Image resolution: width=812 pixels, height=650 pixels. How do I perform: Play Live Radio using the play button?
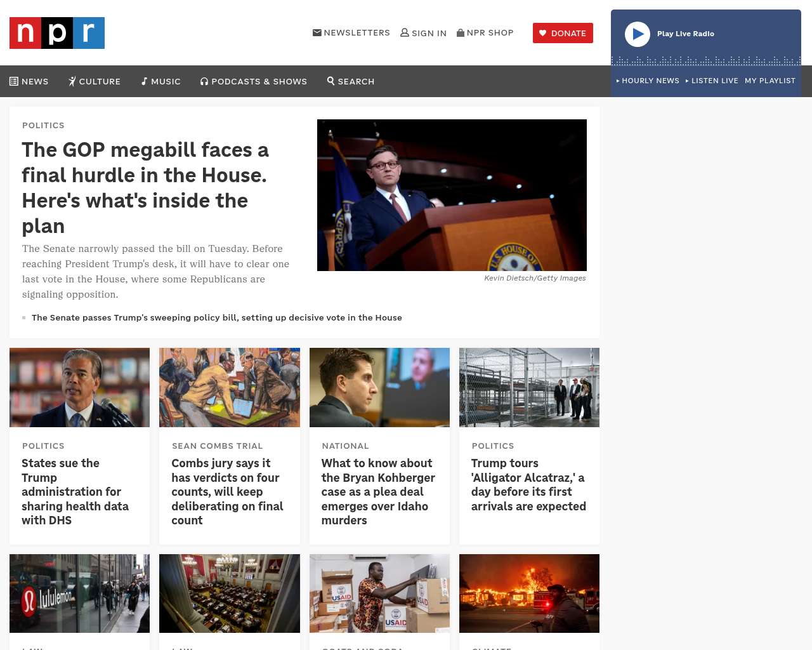coord(638,34)
